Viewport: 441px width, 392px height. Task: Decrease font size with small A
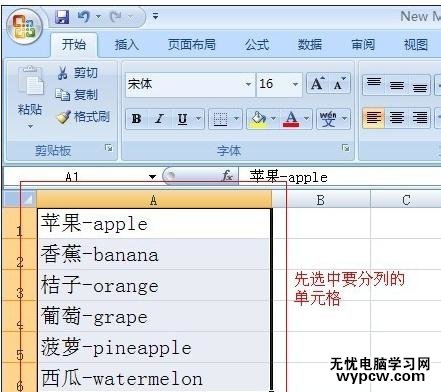point(339,83)
